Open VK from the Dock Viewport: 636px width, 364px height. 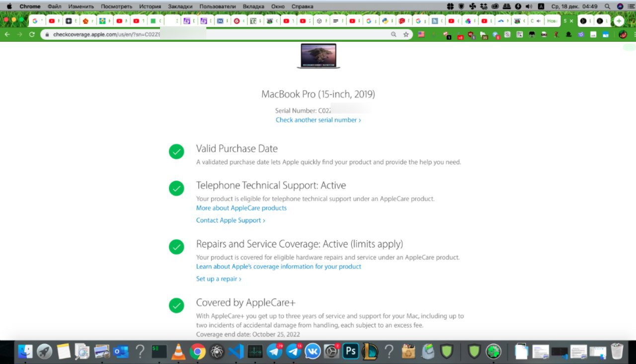pos(313,352)
